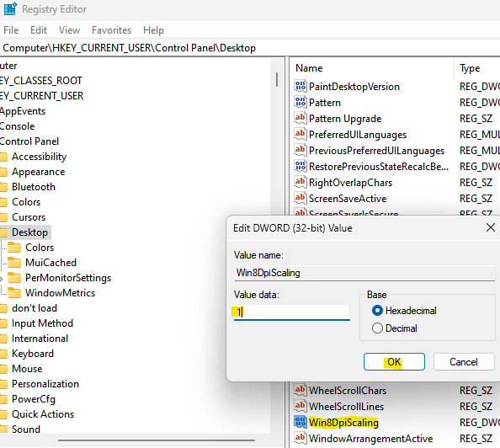Select the Accessibility key
Screen dimensions: 500x448
click(40, 157)
